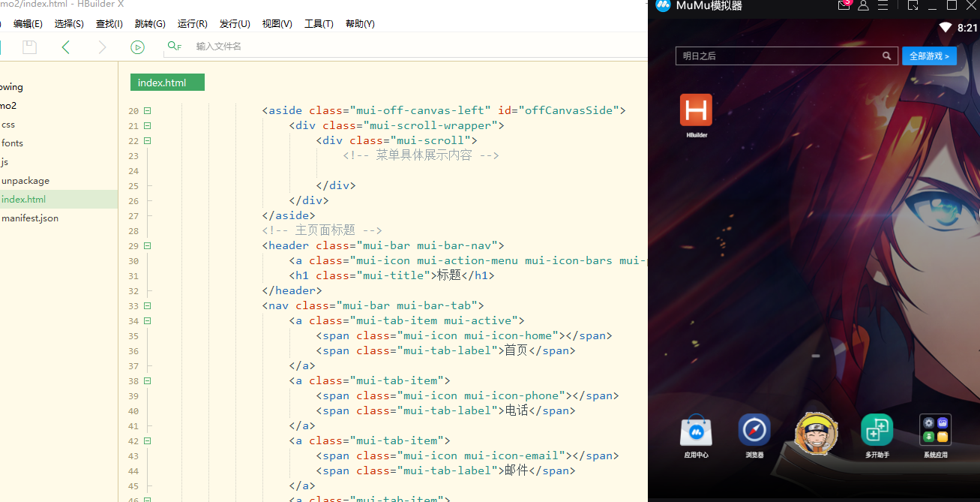Fold the mui-active tab item at line 34
This screenshot has width=980, height=502.
(148, 321)
